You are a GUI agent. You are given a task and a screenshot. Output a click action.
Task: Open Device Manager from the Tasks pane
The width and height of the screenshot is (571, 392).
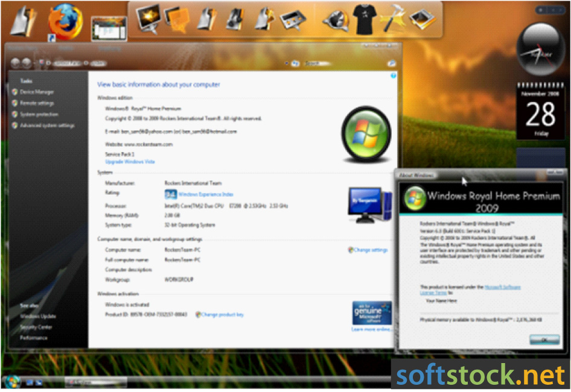click(36, 92)
